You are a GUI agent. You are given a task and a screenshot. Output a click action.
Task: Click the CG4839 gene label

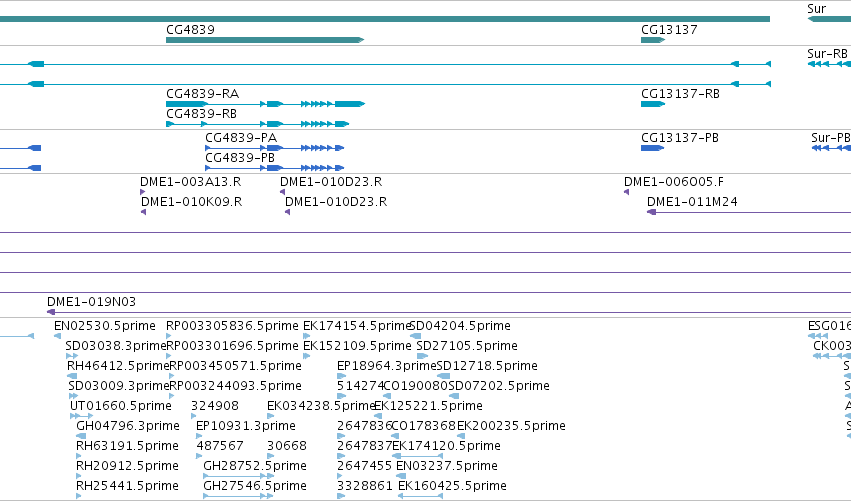click(x=190, y=30)
